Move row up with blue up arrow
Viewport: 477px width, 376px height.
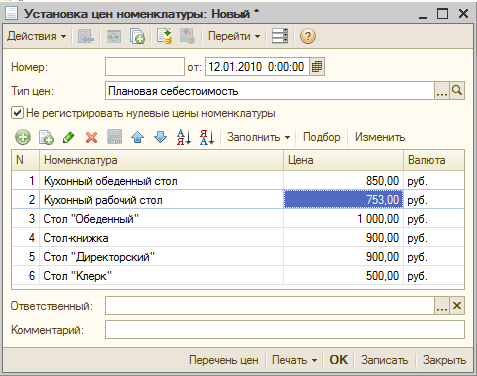point(138,137)
